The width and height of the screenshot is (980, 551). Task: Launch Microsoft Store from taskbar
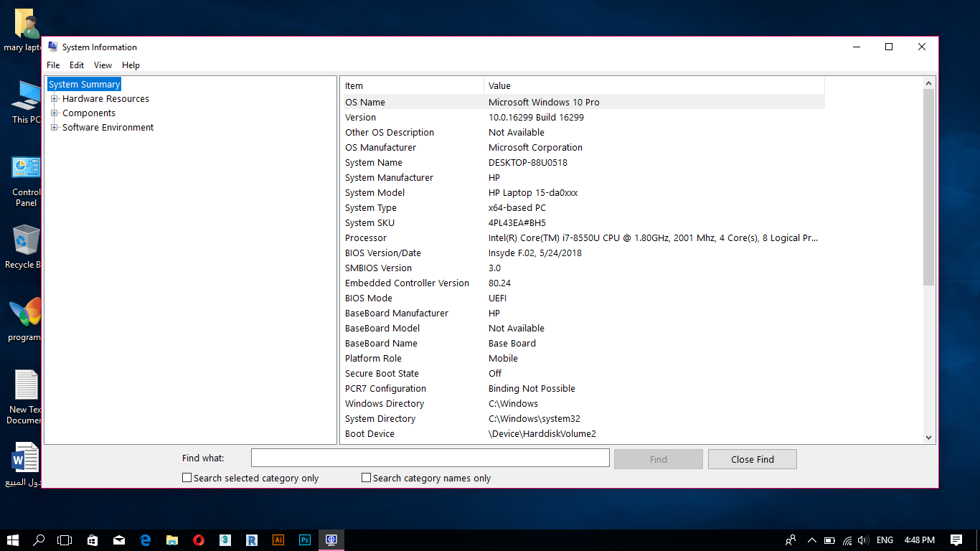pyautogui.click(x=93, y=540)
